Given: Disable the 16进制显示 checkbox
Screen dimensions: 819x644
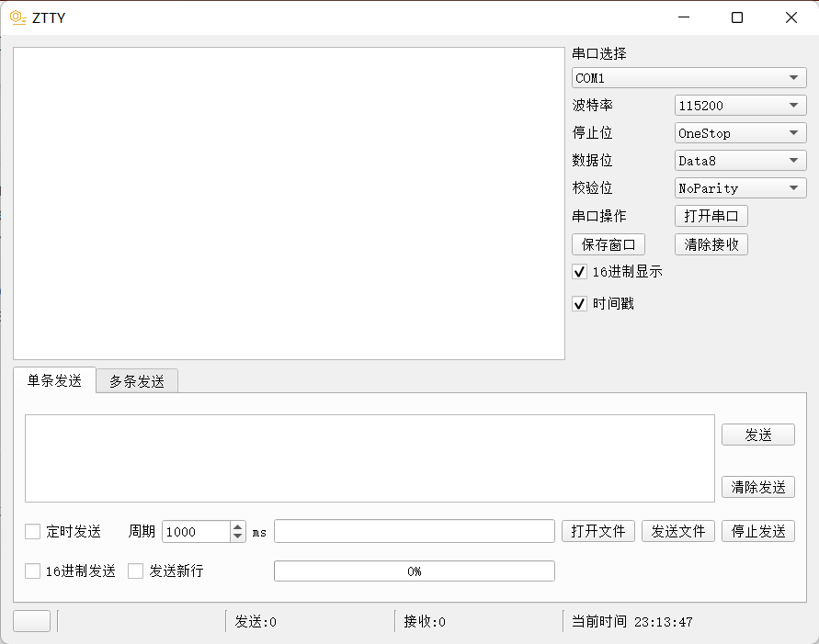Looking at the screenshot, I should 579,271.
